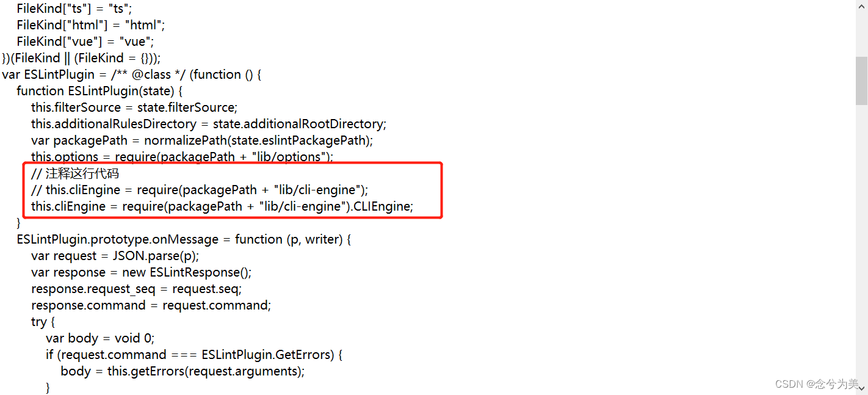Click the commented-out '// this.cliEngine' line
This screenshot has height=395, width=868.
pyautogui.click(x=200, y=190)
